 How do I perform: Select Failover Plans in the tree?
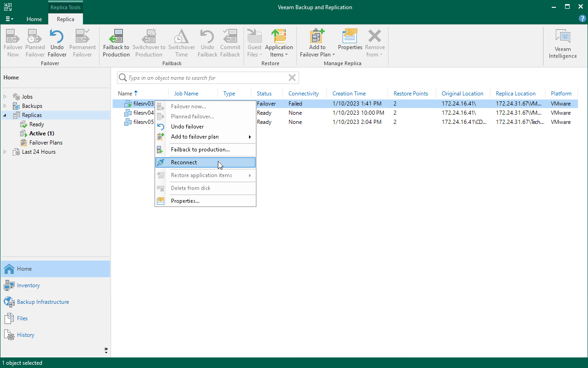tap(46, 143)
